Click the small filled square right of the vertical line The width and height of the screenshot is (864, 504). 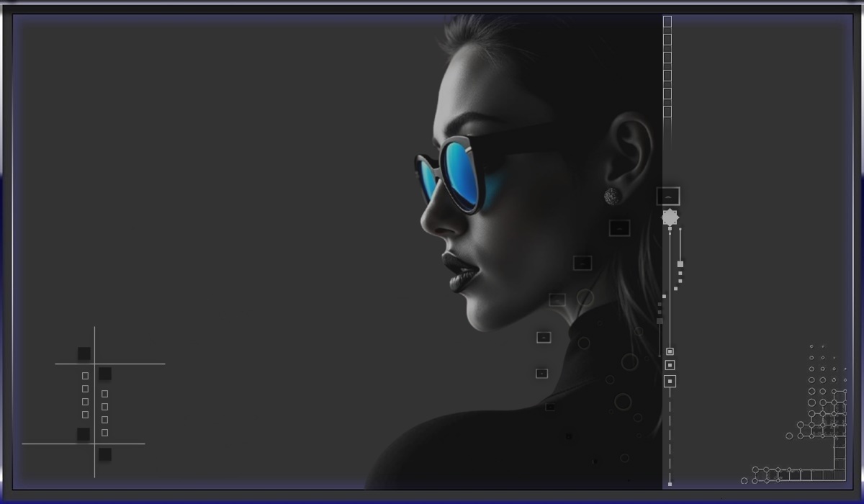click(680, 264)
